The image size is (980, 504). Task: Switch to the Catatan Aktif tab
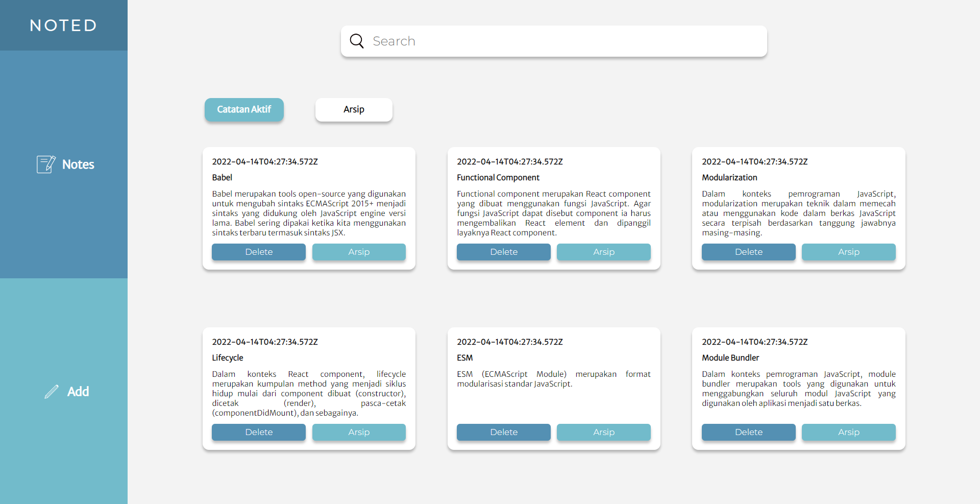click(244, 109)
